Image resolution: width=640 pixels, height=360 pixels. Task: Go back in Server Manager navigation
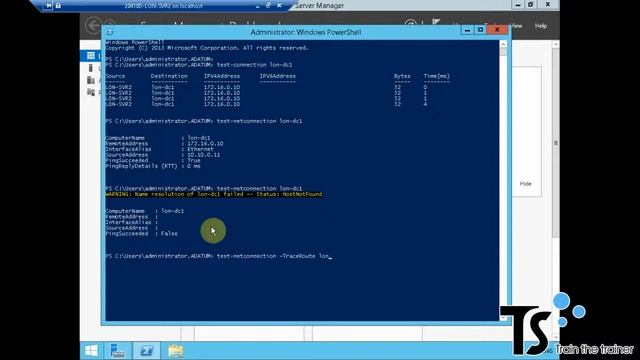(93, 25)
